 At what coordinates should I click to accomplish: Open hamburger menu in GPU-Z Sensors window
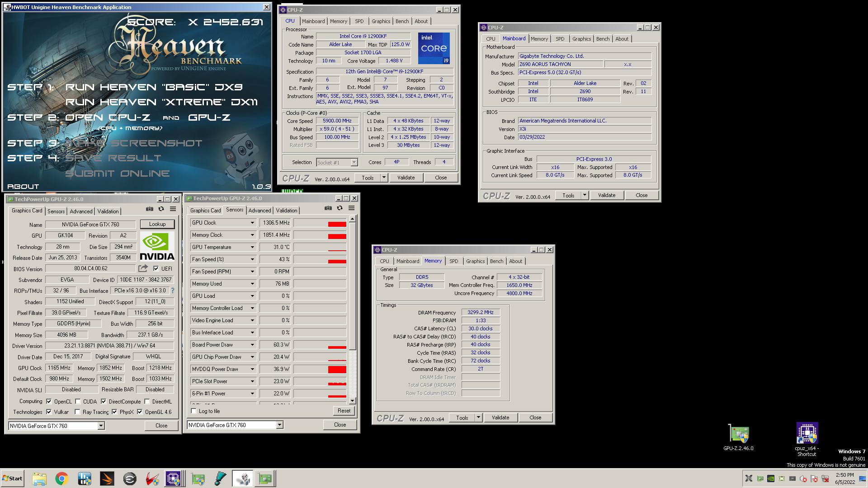351,208
